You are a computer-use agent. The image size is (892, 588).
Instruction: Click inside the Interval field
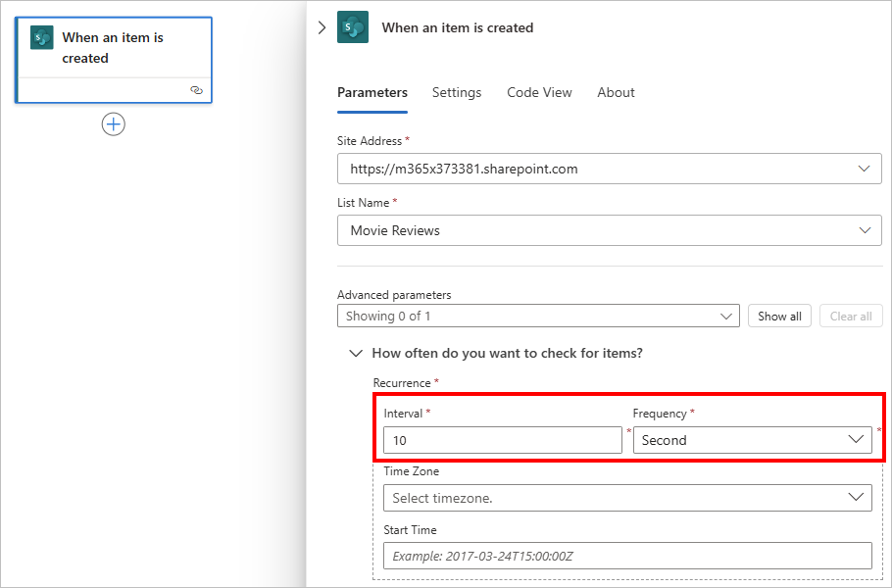500,440
